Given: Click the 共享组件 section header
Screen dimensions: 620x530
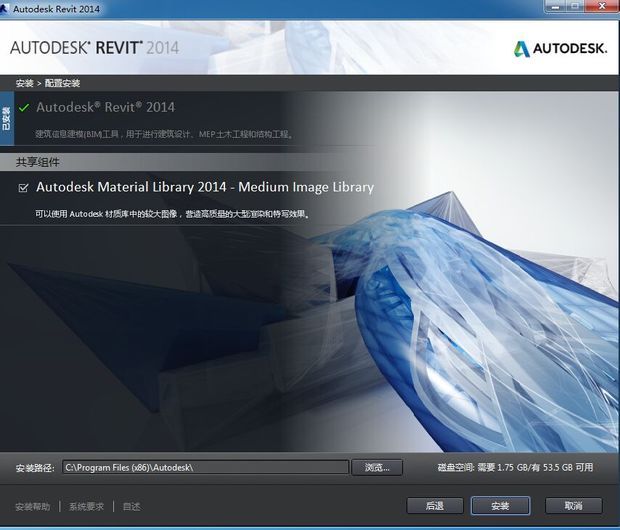Looking at the screenshot, I should pos(38,162).
